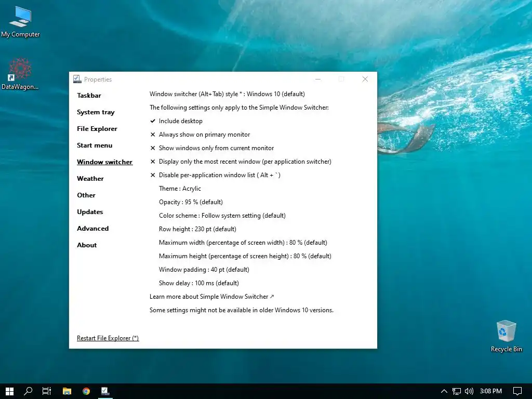The width and height of the screenshot is (532, 399).
Task: Launch Google Chrome from the taskbar
Action: tap(86, 391)
